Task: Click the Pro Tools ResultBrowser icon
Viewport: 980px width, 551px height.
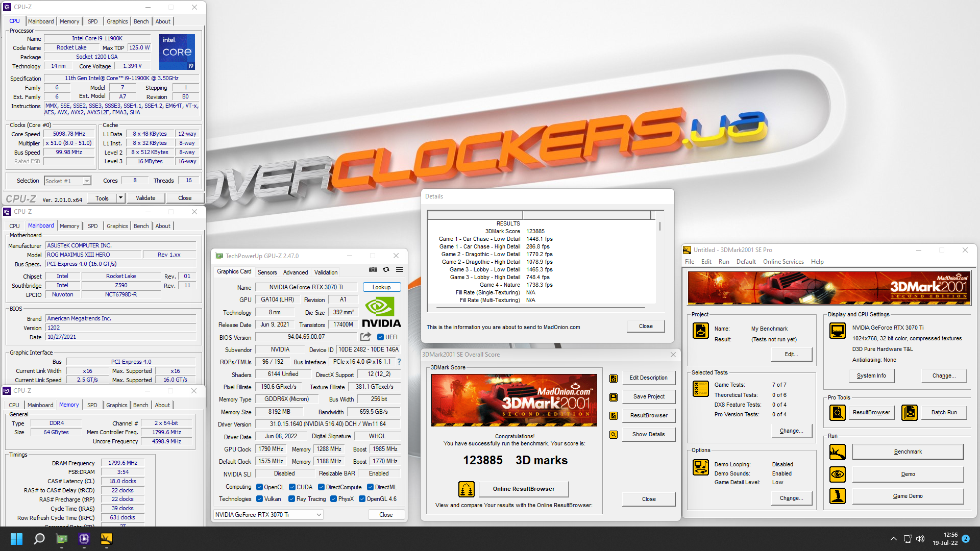Action: pos(838,412)
